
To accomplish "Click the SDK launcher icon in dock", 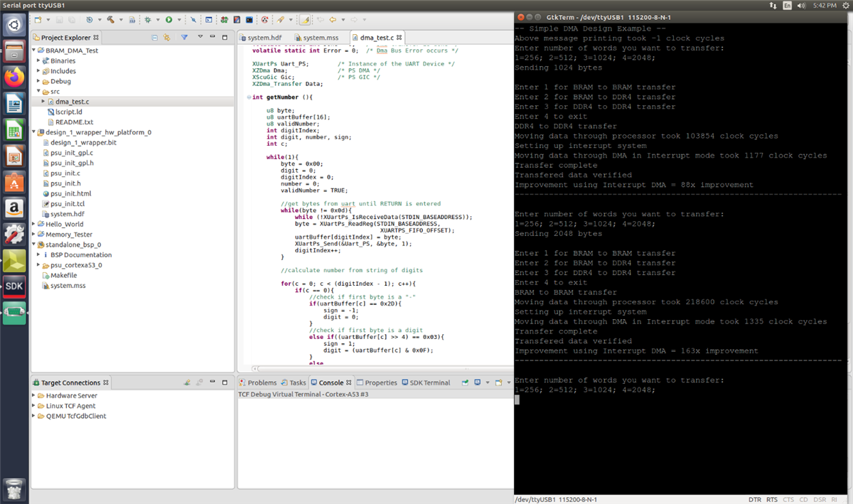I will pyautogui.click(x=14, y=286).
